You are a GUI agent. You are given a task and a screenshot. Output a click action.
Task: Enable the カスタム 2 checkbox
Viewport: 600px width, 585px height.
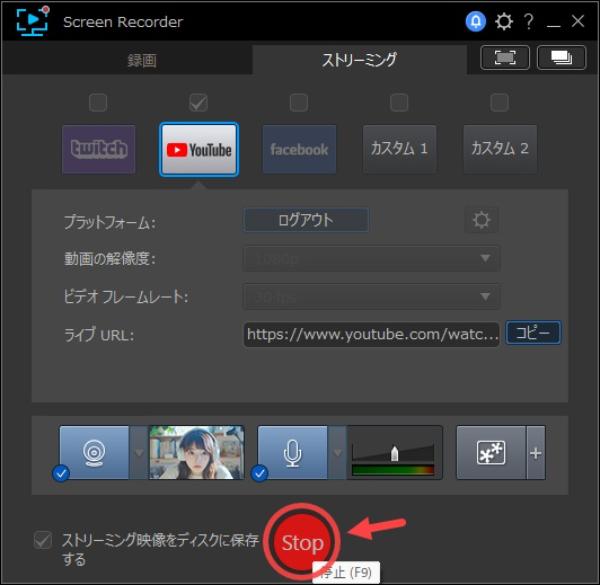tap(499, 103)
